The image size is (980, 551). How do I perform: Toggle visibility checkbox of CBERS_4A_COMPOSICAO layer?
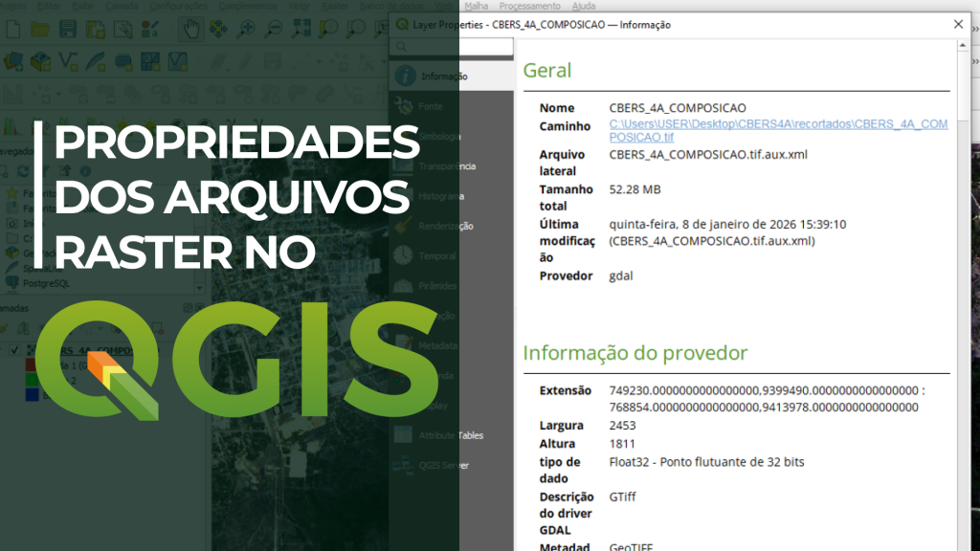pos(14,351)
